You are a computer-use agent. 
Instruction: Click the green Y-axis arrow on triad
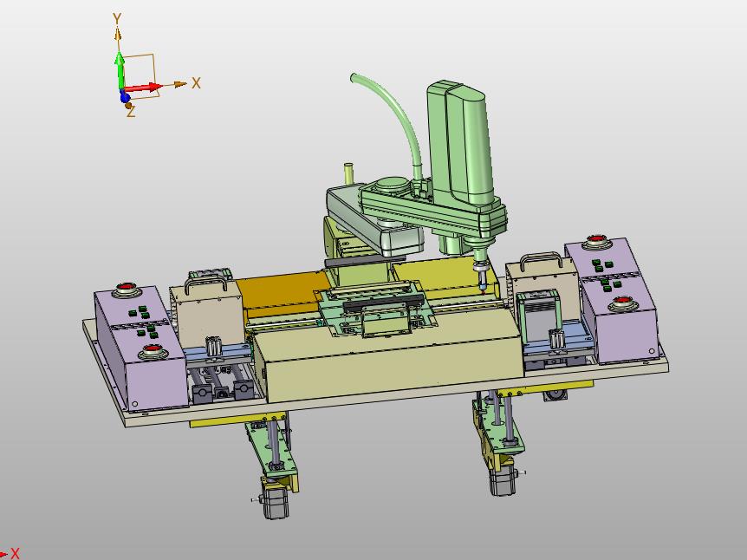(x=119, y=70)
